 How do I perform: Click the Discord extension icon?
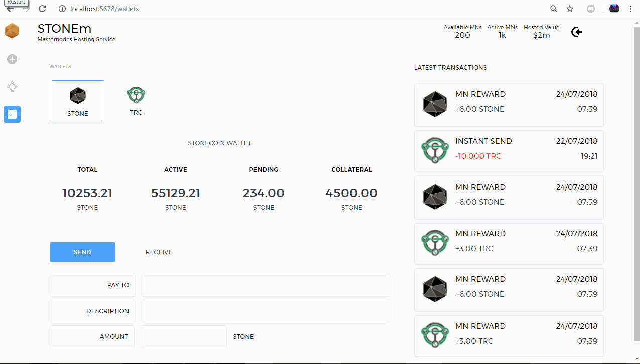point(591,9)
